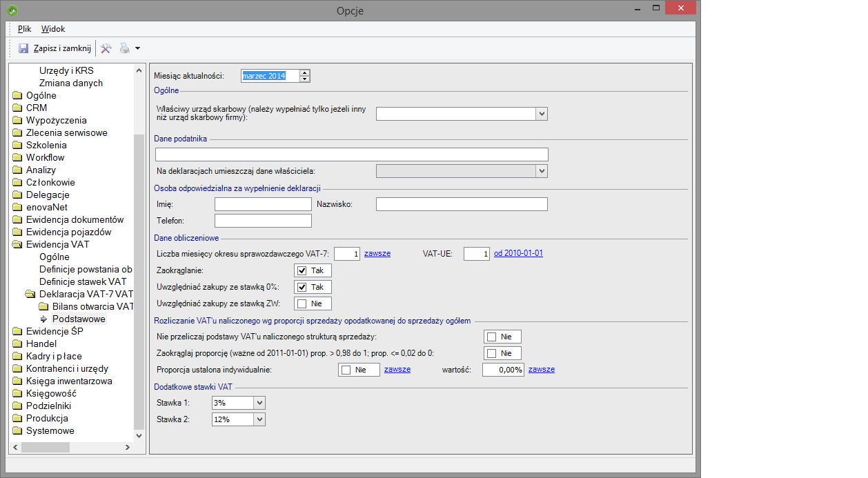Open the Handel folder icon

click(x=18, y=344)
